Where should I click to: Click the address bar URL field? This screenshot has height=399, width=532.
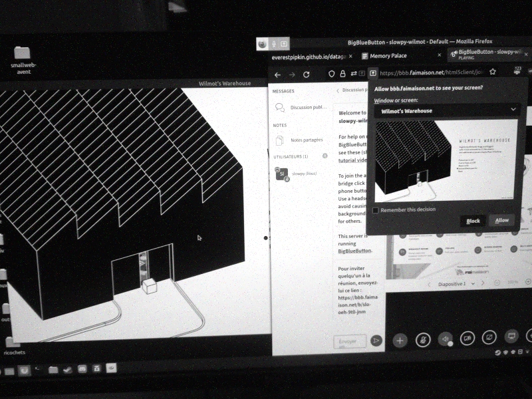pos(431,72)
